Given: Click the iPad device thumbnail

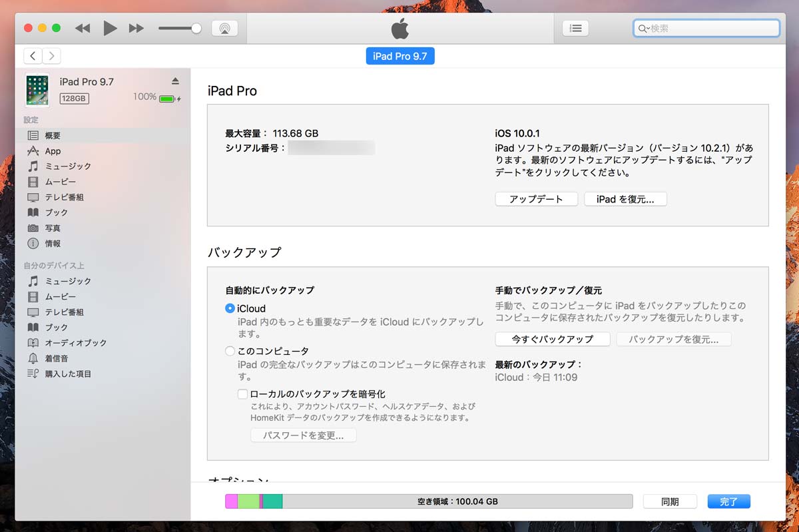Looking at the screenshot, I should pos(37,90).
